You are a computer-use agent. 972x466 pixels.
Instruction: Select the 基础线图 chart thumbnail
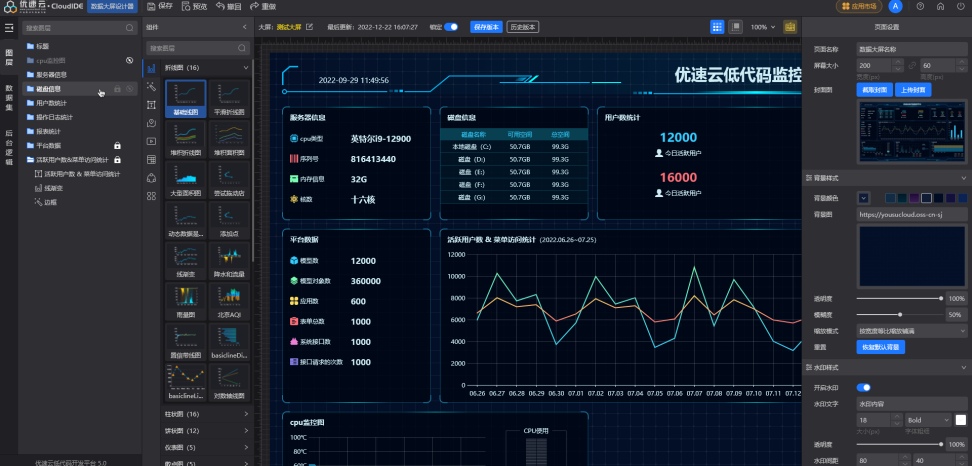(186, 99)
